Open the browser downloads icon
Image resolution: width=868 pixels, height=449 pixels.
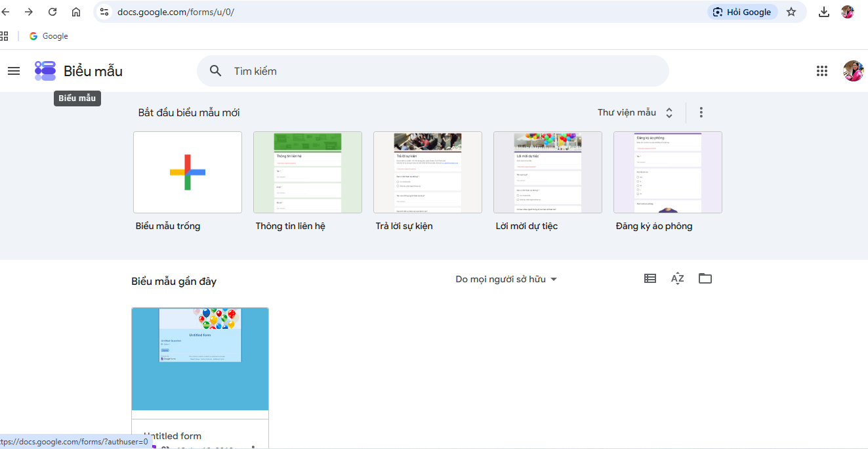pyautogui.click(x=824, y=12)
